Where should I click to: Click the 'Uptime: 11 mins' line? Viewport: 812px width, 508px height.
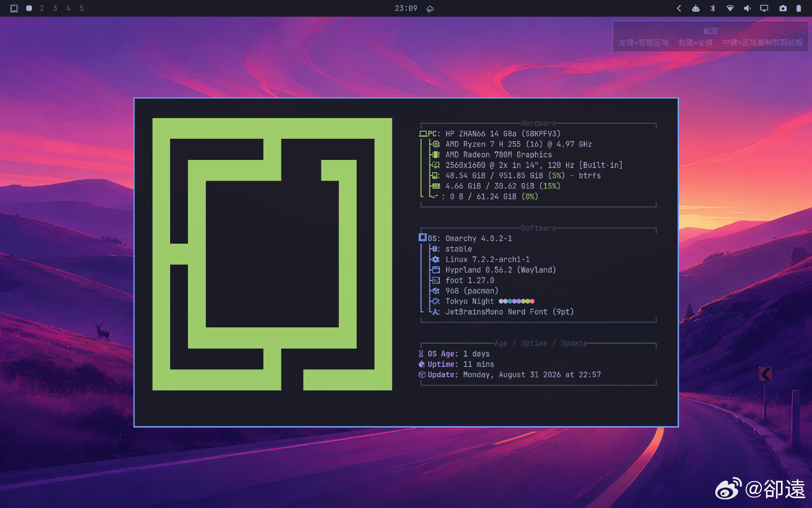tap(456, 364)
